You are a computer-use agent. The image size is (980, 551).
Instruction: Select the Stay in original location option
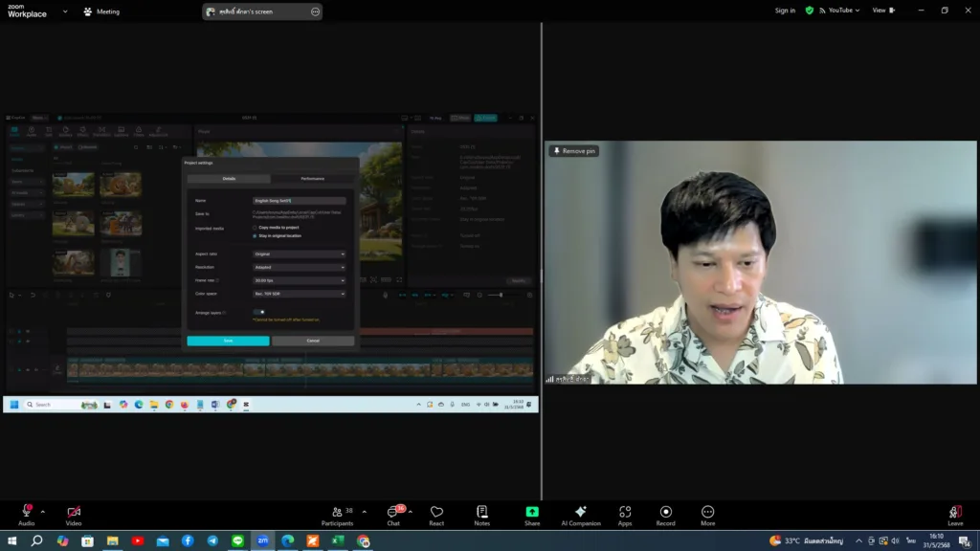(x=255, y=235)
